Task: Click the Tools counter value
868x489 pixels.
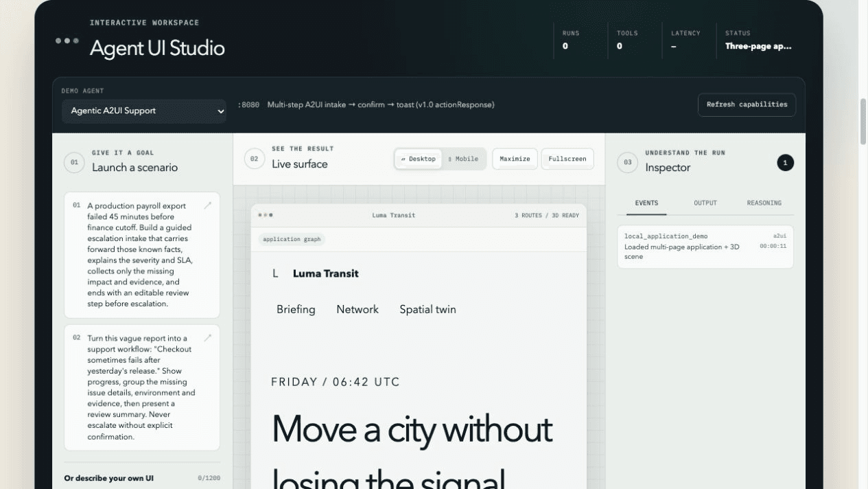Action: click(619, 47)
